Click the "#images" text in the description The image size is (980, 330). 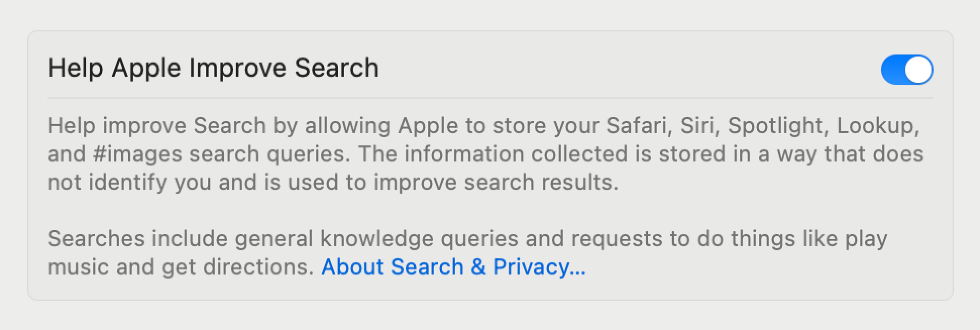tap(137, 154)
